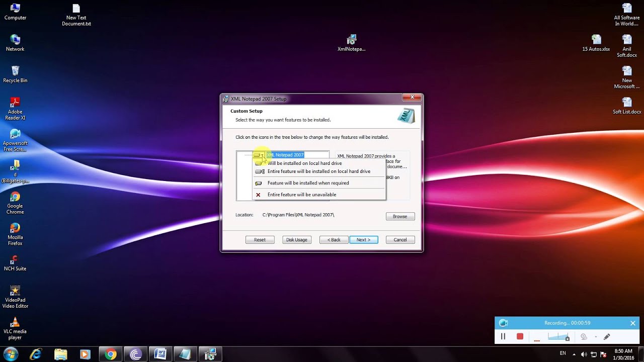Show hidden system tray icons
The width and height of the screenshot is (644, 362).
coord(575,354)
